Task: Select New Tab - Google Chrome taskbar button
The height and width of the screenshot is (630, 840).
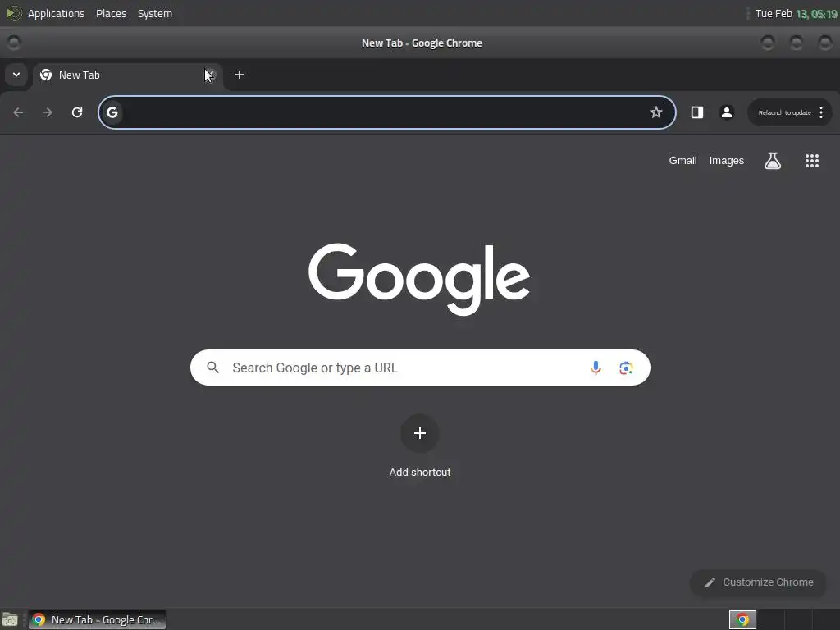Action: (x=97, y=620)
